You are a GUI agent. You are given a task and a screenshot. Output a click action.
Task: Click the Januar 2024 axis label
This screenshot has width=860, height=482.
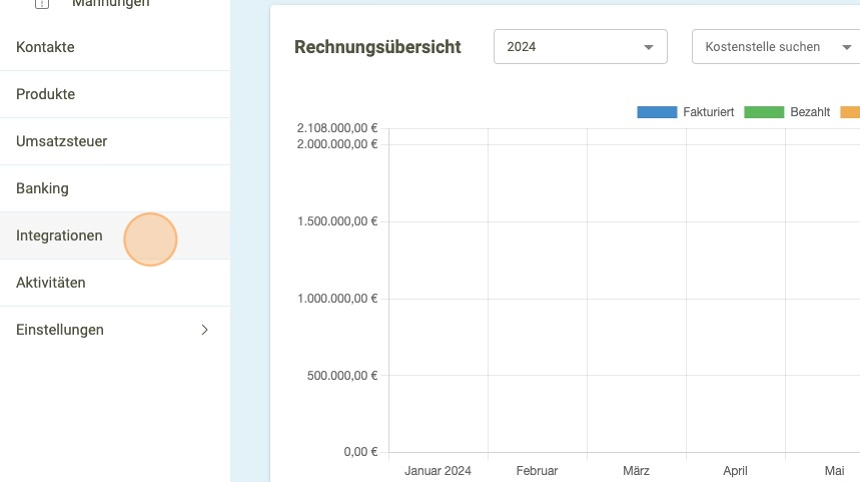click(x=438, y=471)
